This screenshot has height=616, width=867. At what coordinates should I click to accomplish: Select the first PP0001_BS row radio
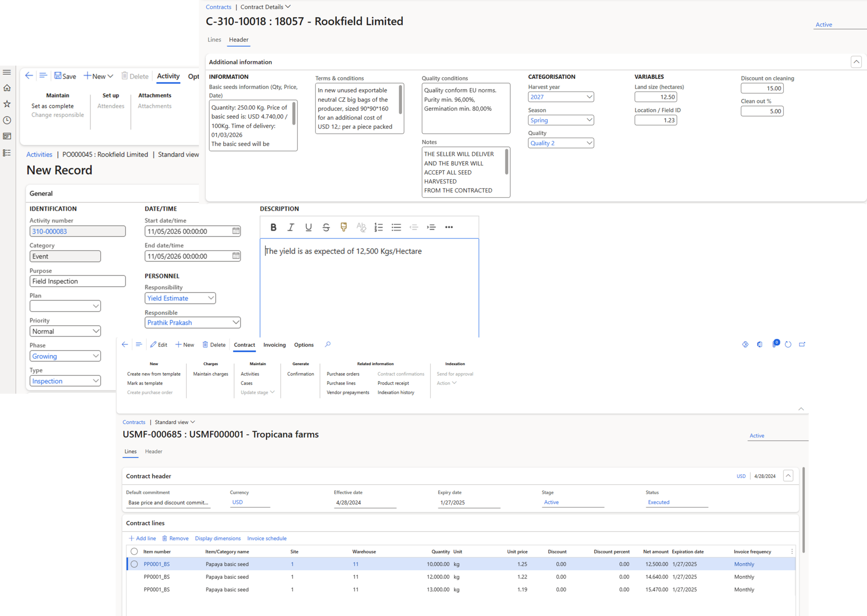tap(134, 564)
